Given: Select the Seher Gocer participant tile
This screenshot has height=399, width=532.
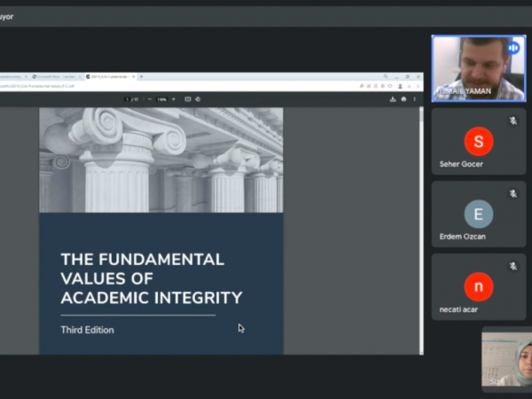Looking at the screenshot, I should (x=479, y=142).
